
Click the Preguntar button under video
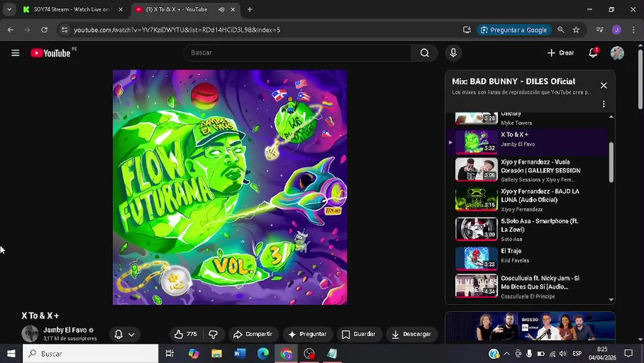(307, 334)
